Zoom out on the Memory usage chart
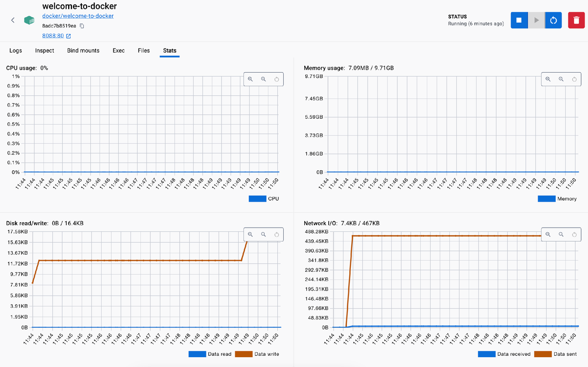 [x=561, y=79]
